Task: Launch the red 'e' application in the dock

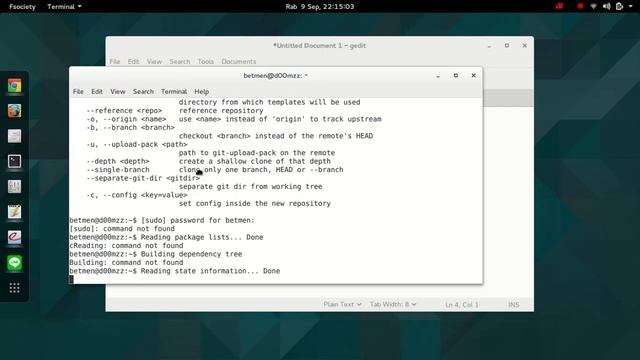Action: click(14, 238)
